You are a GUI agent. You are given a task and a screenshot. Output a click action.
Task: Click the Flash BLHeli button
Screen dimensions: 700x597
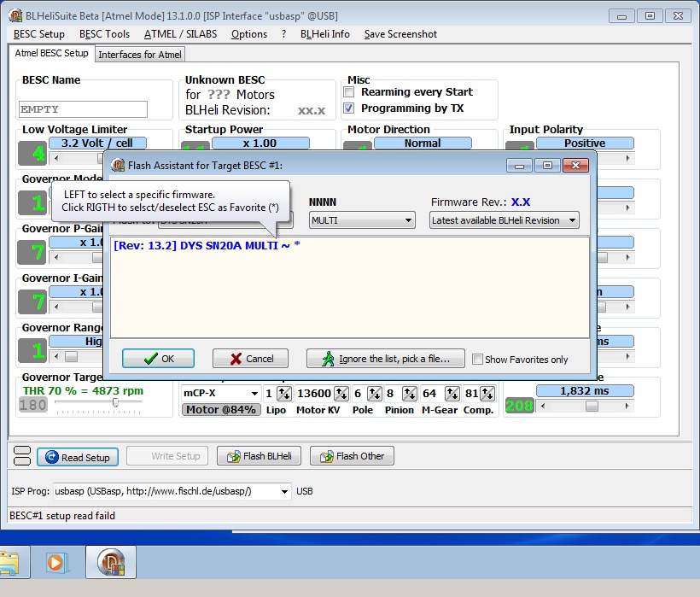point(259,456)
